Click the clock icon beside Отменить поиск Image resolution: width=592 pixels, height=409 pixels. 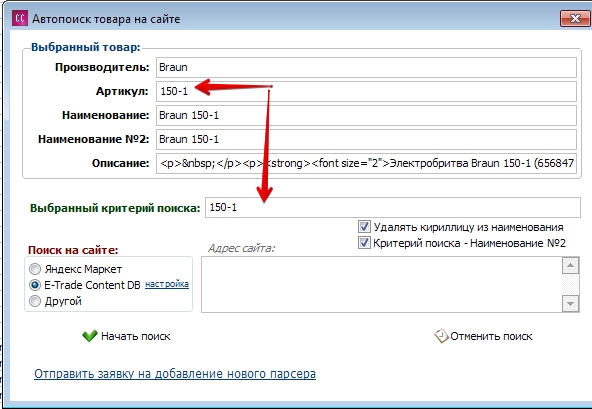point(441,336)
